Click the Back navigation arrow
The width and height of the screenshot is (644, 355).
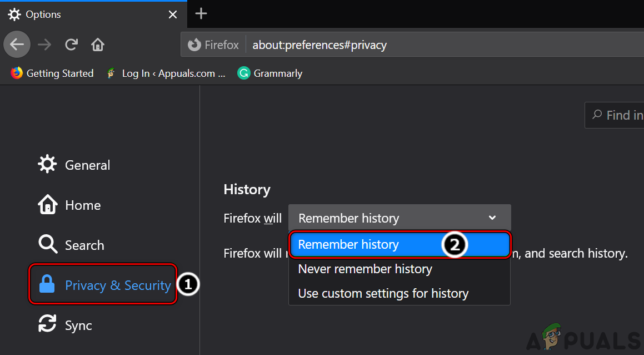[17, 45]
